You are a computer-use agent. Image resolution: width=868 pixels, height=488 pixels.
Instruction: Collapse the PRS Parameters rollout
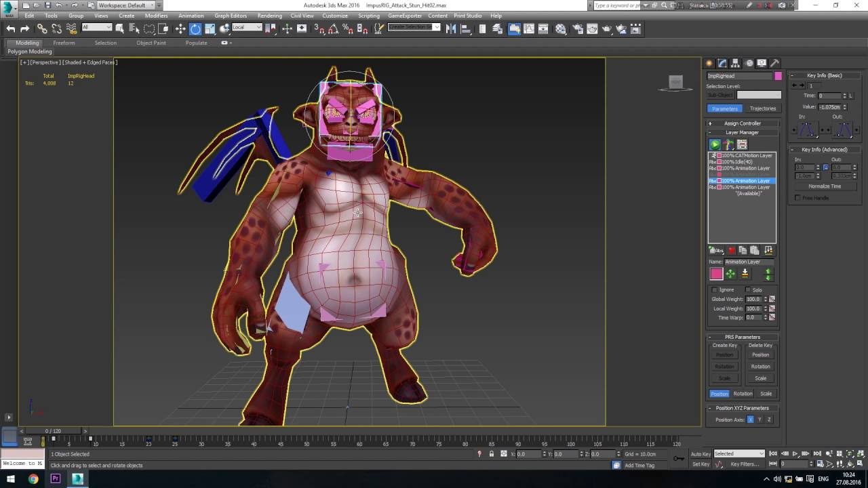point(742,337)
